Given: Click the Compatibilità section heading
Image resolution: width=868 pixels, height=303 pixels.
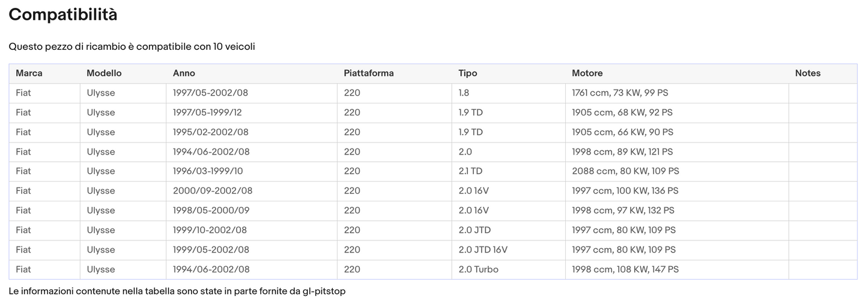Looking at the screenshot, I should coord(63,15).
